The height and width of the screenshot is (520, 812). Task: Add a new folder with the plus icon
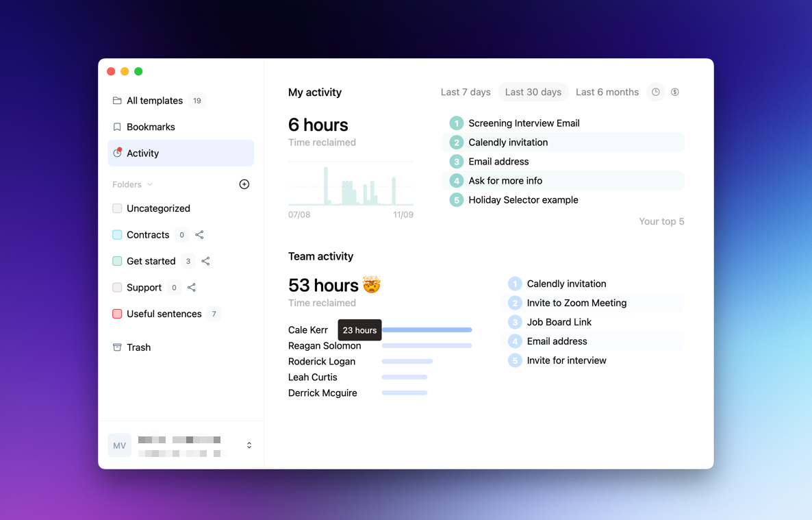pyautogui.click(x=244, y=184)
